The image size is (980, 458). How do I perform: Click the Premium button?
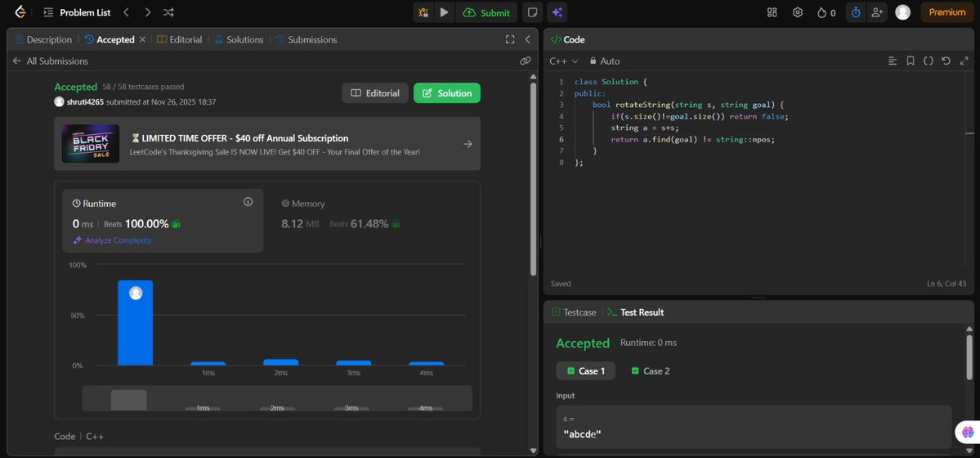click(x=946, y=12)
